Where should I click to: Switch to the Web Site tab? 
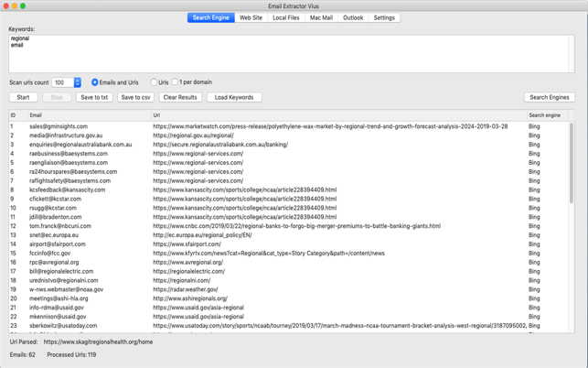tap(251, 17)
